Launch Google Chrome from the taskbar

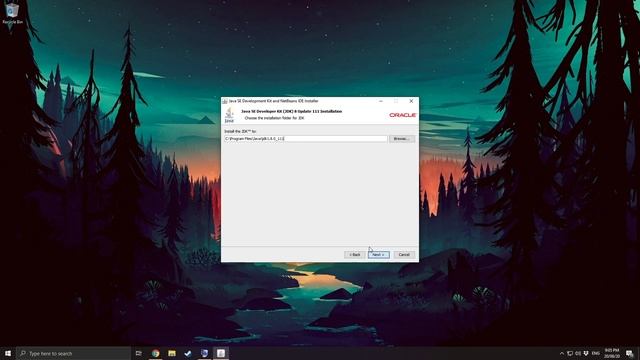[x=155, y=353]
